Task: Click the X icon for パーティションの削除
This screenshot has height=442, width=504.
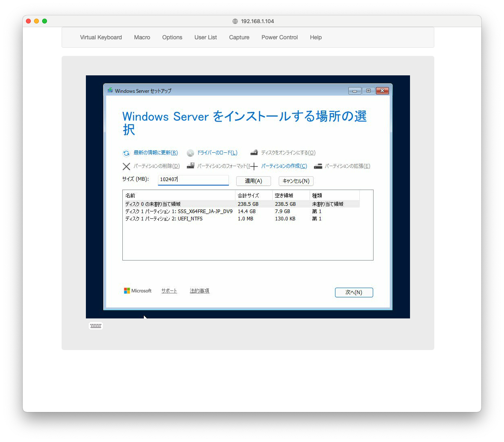Action: [126, 166]
